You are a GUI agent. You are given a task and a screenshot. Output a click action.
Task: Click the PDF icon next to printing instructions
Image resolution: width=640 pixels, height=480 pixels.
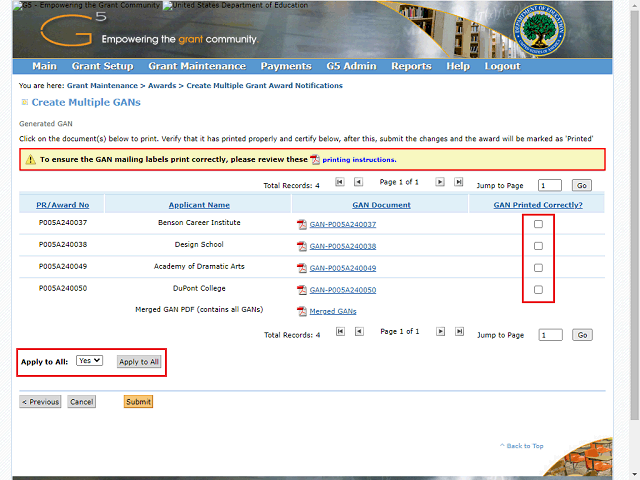(315, 160)
